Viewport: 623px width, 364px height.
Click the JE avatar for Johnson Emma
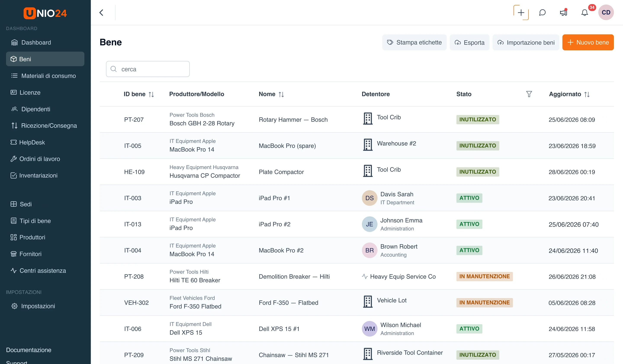pyautogui.click(x=369, y=224)
